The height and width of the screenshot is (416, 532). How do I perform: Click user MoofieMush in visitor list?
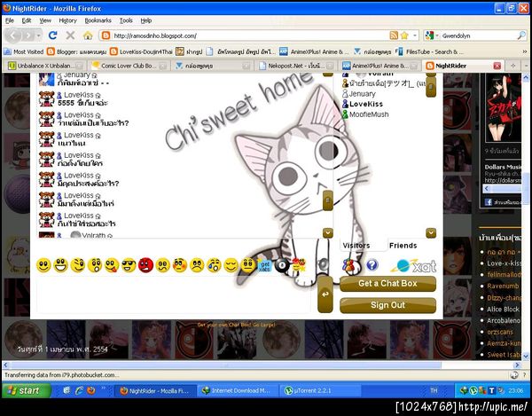pos(365,114)
